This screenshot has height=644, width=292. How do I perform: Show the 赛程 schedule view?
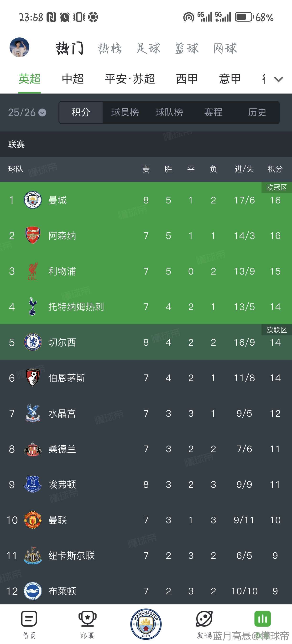213,113
